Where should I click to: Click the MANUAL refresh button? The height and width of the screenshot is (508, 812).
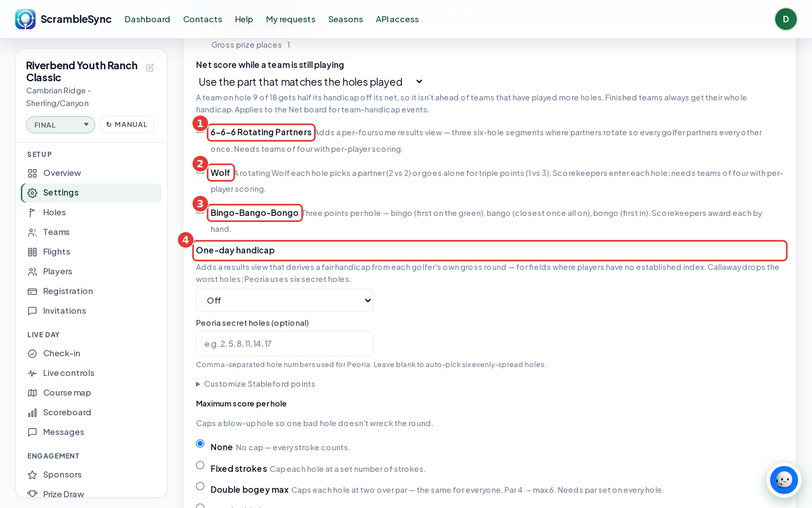(x=127, y=124)
